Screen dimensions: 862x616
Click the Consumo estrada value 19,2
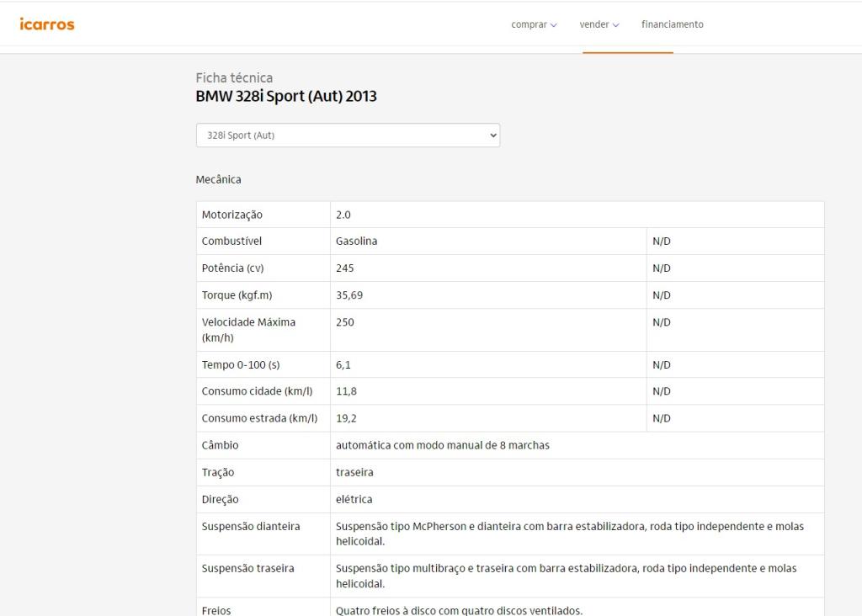346,418
